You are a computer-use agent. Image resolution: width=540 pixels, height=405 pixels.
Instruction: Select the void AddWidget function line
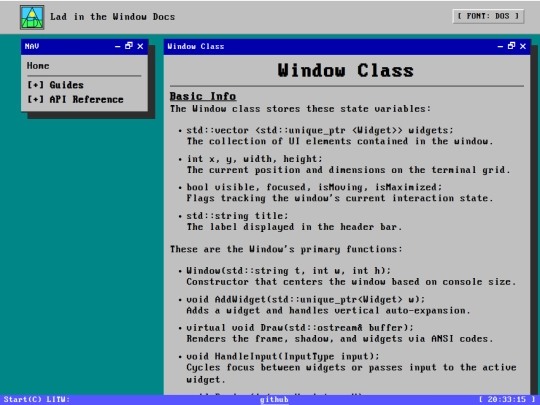[x=306, y=299]
